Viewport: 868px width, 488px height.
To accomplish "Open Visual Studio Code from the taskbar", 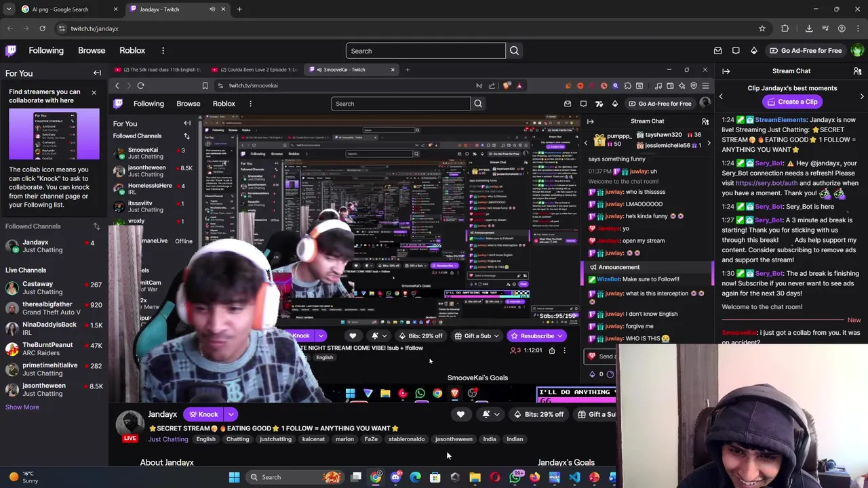I will coord(574,477).
